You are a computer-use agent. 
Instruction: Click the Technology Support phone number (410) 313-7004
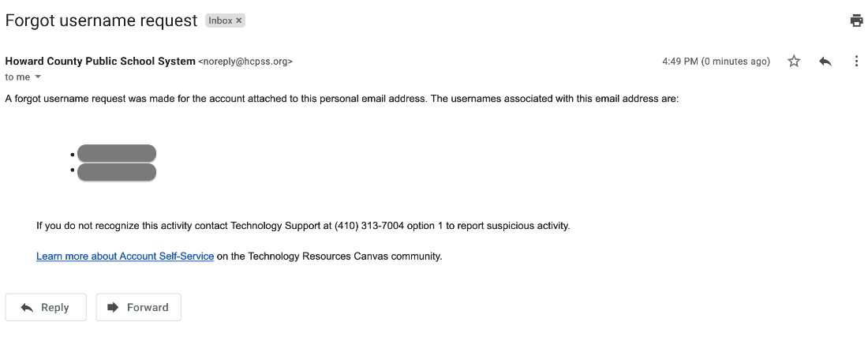pyautogui.click(x=369, y=226)
